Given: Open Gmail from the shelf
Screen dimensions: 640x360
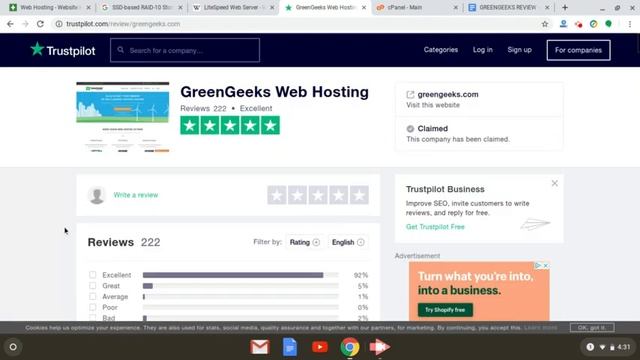Looking at the screenshot, I should [260, 347].
